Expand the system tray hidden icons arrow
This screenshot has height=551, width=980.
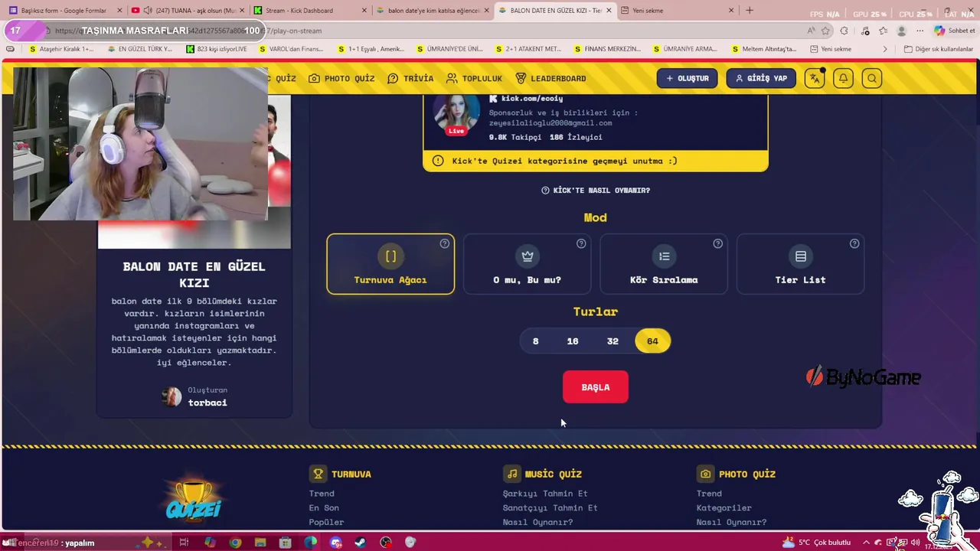(866, 543)
